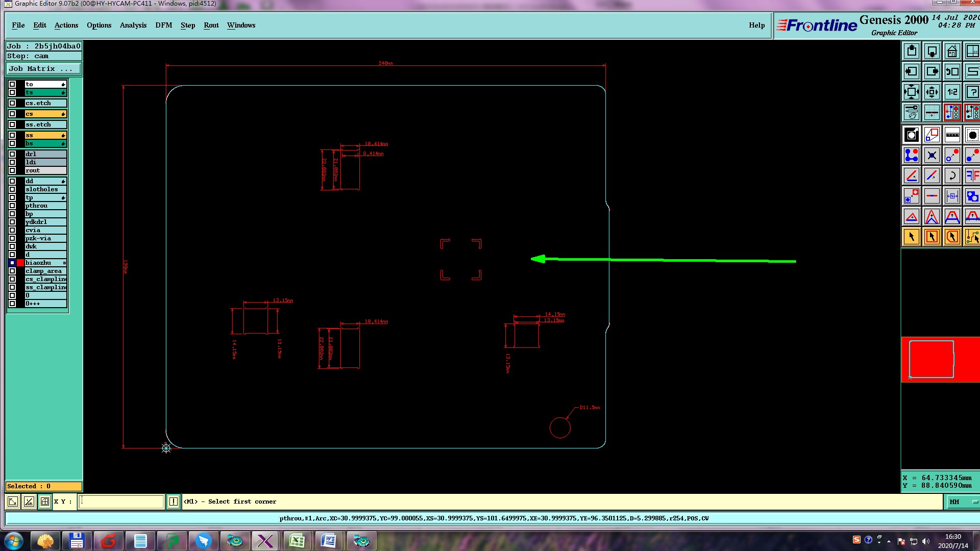The image size is (980, 551).
Task: Select the arrow pointer selection tool
Action: [912, 237]
